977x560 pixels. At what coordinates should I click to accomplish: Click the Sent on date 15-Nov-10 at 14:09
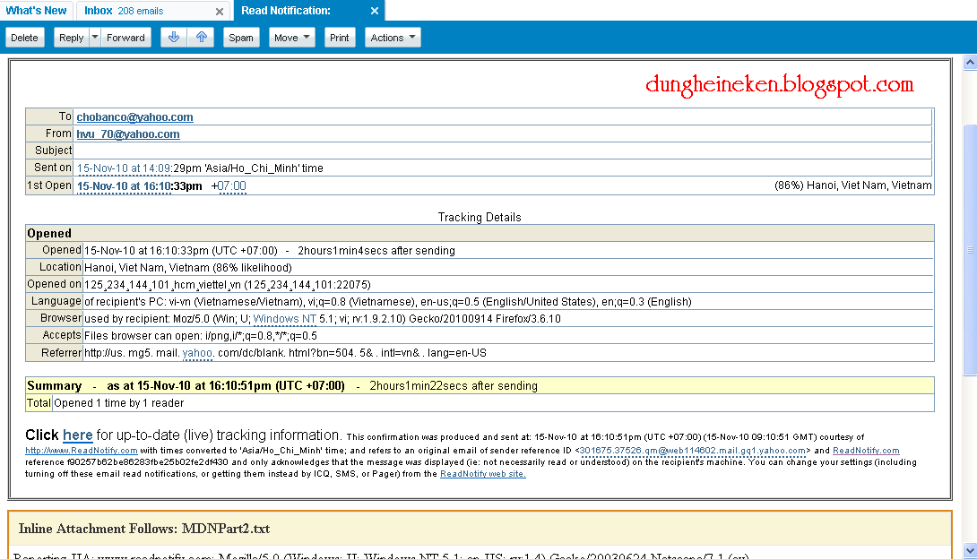pyautogui.click(x=124, y=168)
